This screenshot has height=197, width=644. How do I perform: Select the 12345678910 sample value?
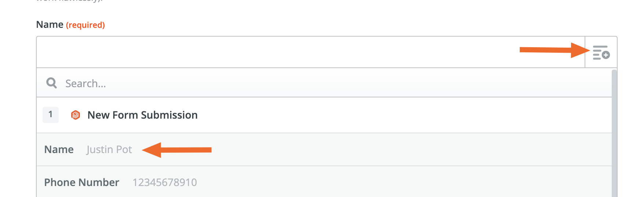(x=165, y=182)
